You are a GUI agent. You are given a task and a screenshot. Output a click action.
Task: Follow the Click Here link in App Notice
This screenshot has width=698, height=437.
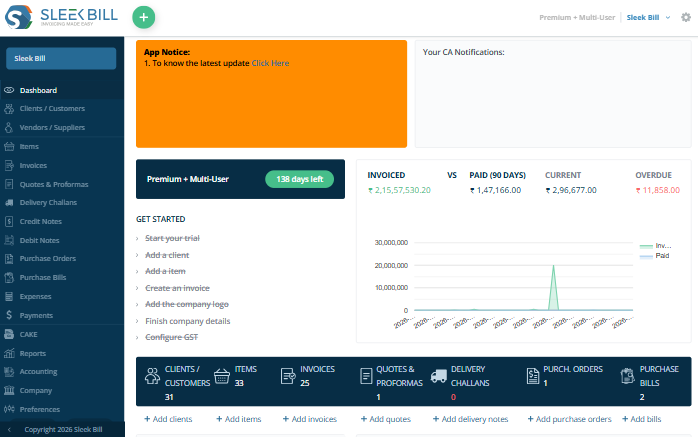(270, 63)
